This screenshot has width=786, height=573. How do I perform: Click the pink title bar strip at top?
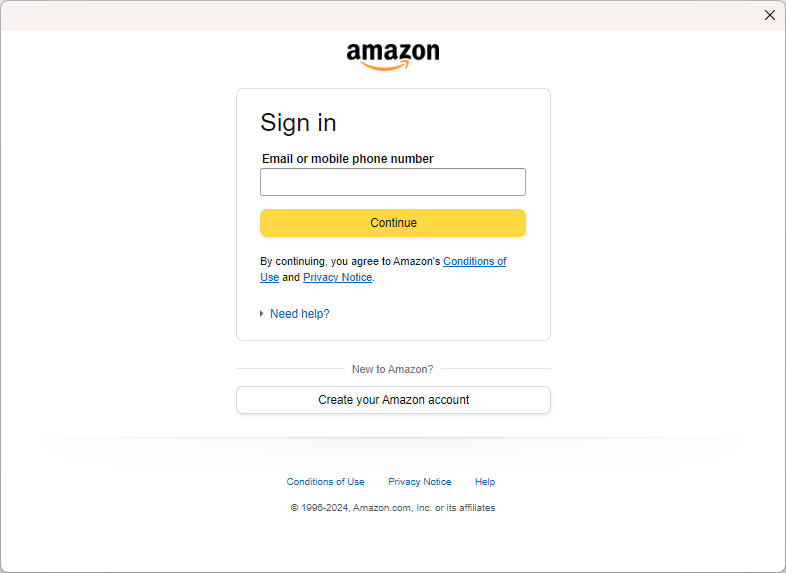tap(380, 15)
